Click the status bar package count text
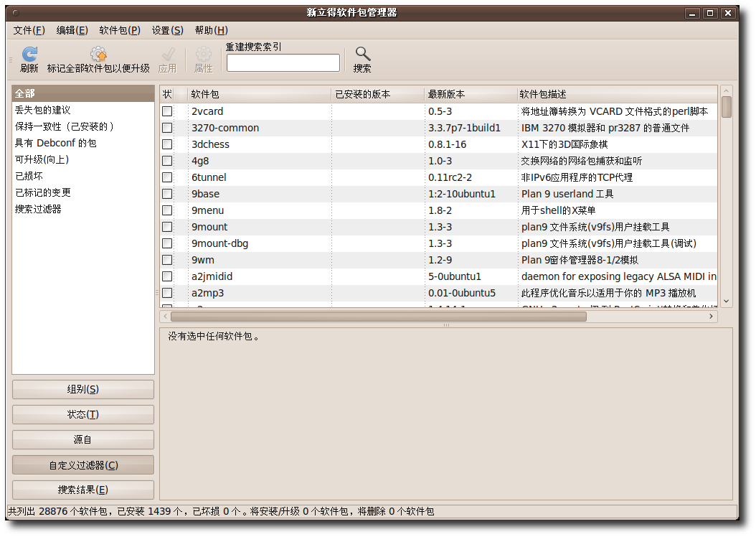 click(x=222, y=511)
